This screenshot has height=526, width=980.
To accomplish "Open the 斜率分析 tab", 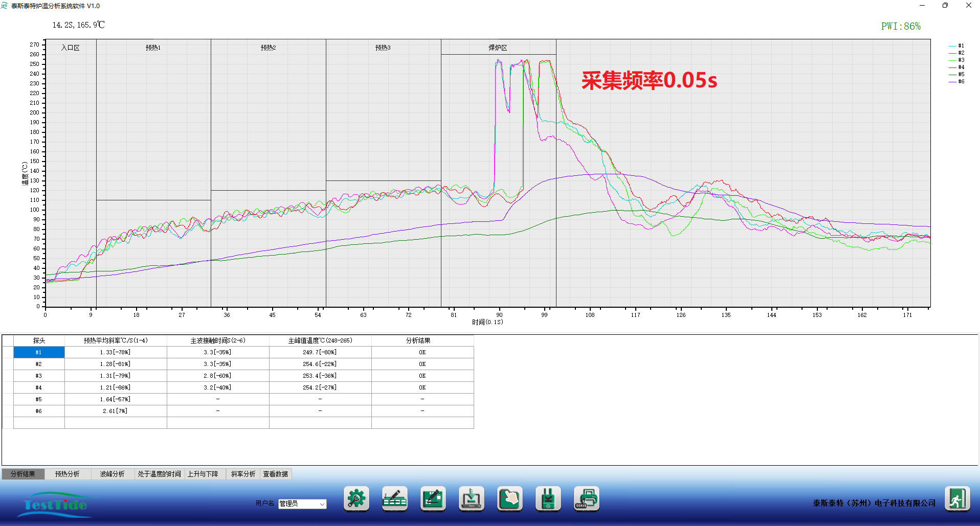I will 243,474.
